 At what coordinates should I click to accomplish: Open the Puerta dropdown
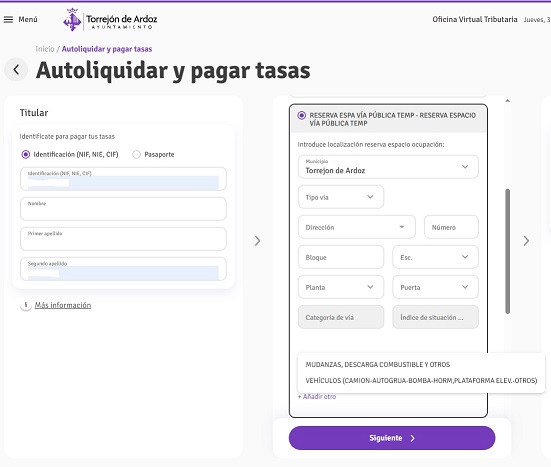(435, 287)
